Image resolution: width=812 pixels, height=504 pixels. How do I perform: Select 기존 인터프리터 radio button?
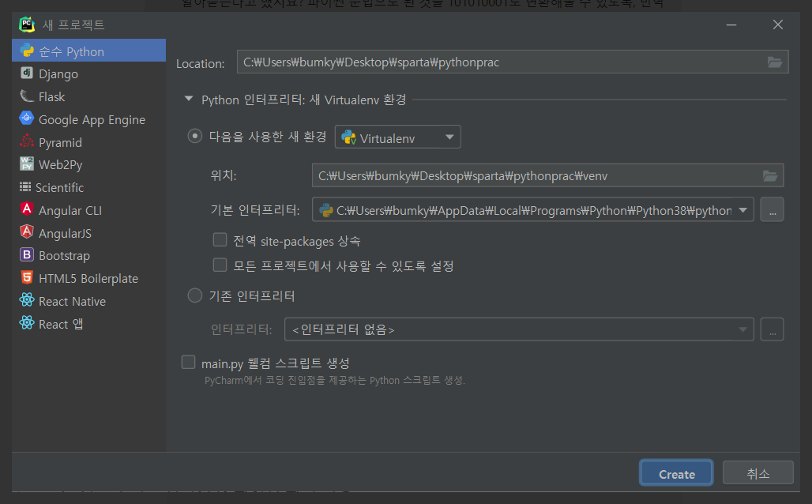point(195,295)
